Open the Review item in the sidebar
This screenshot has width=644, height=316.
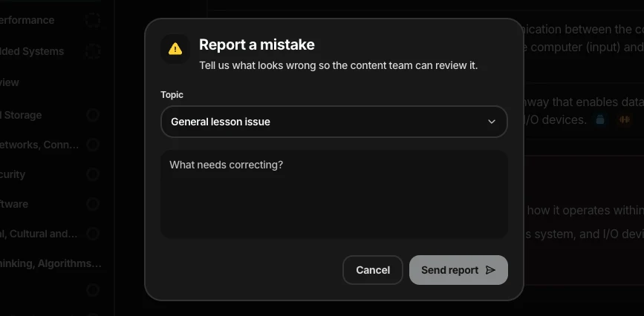coord(10,82)
